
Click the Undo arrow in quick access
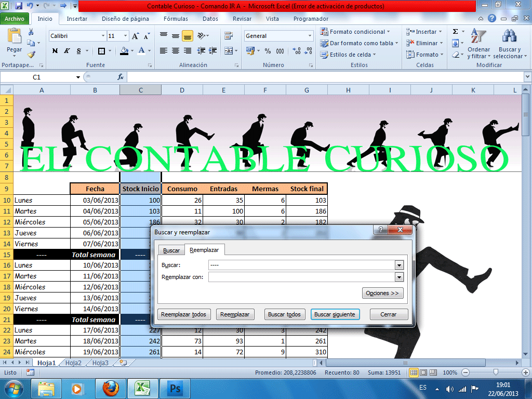30,5
